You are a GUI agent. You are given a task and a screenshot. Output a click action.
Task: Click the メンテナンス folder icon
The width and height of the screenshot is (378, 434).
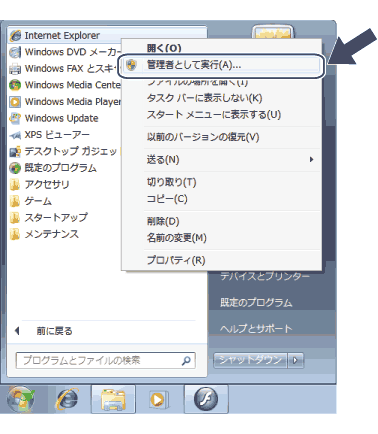click(x=15, y=234)
